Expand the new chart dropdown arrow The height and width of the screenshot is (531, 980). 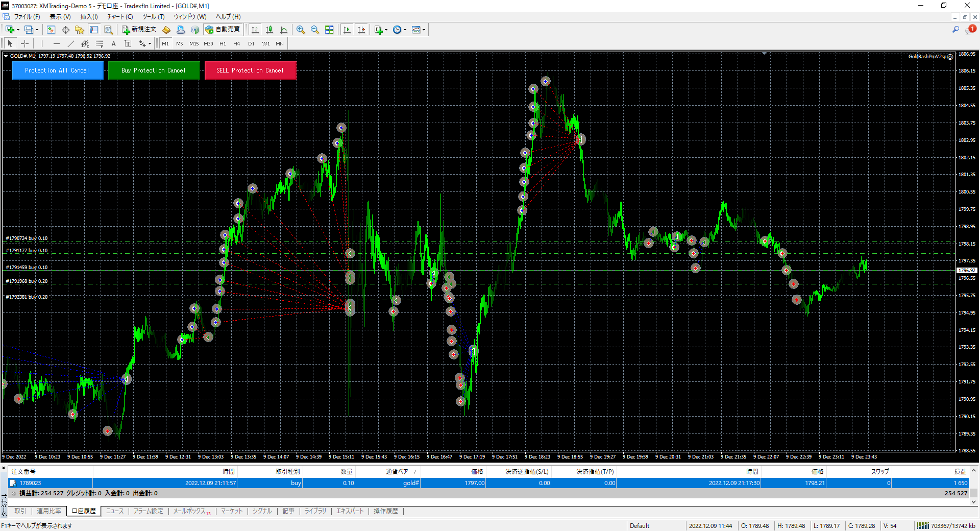coord(18,30)
